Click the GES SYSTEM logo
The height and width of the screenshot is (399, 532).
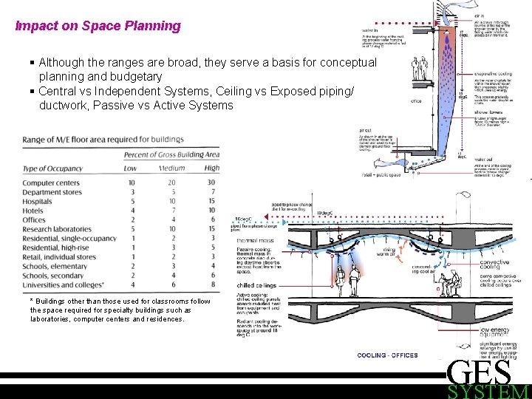pyautogui.click(x=488, y=379)
